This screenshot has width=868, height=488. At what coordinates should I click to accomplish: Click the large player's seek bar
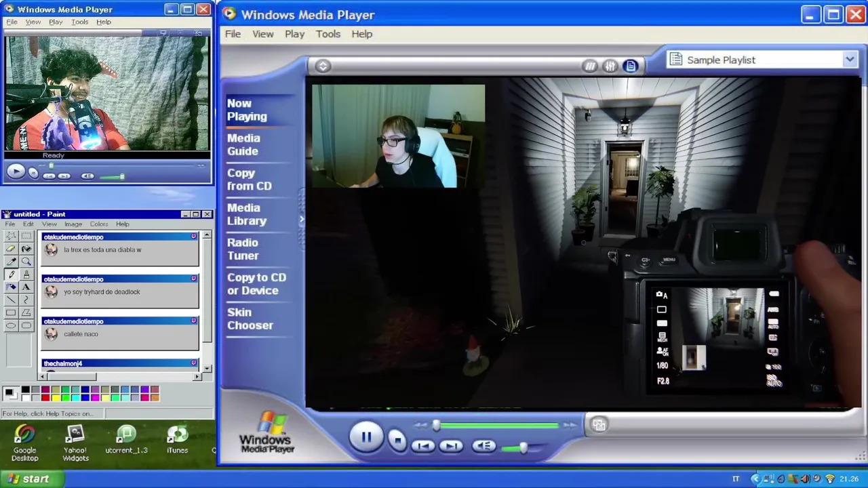point(497,426)
